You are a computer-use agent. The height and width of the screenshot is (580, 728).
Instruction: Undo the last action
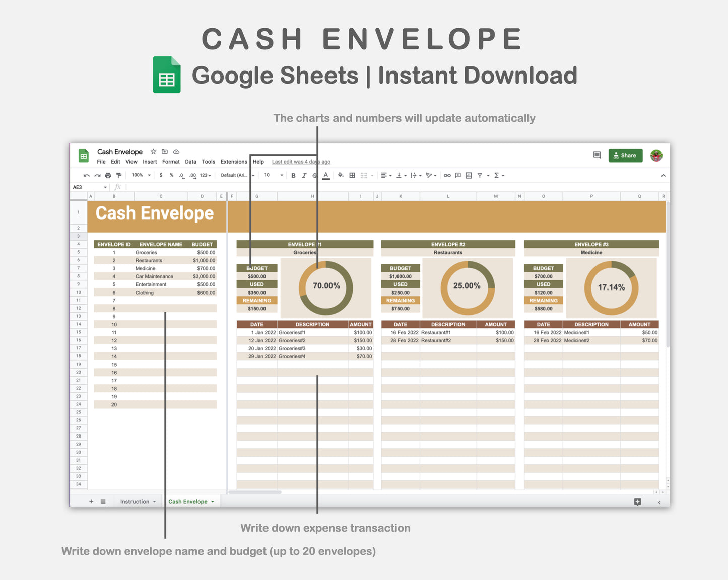point(86,175)
